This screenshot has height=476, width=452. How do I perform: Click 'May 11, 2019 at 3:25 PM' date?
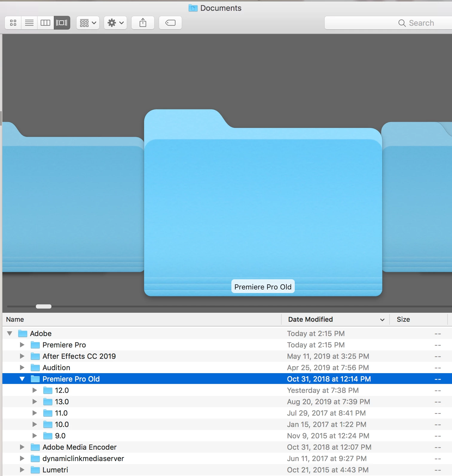coord(328,356)
